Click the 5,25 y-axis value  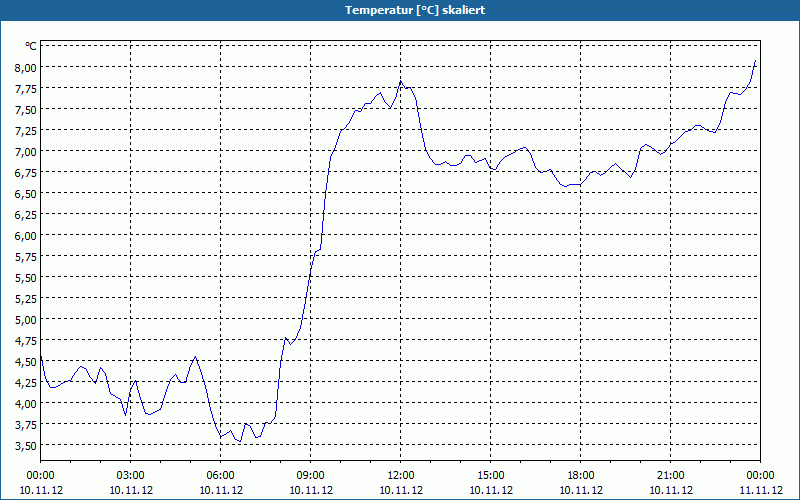point(26,298)
